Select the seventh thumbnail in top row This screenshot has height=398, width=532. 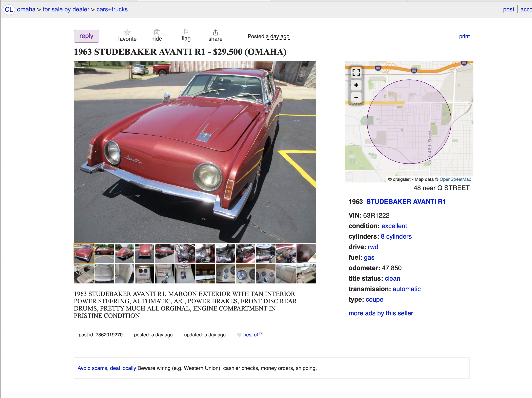coord(205,253)
